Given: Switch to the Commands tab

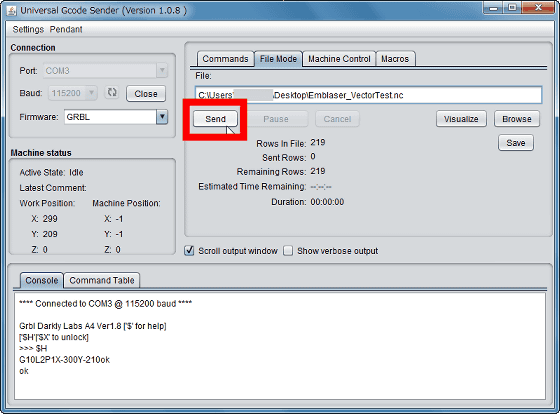Looking at the screenshot, I should pyautogui.click(x=225, y=59).
